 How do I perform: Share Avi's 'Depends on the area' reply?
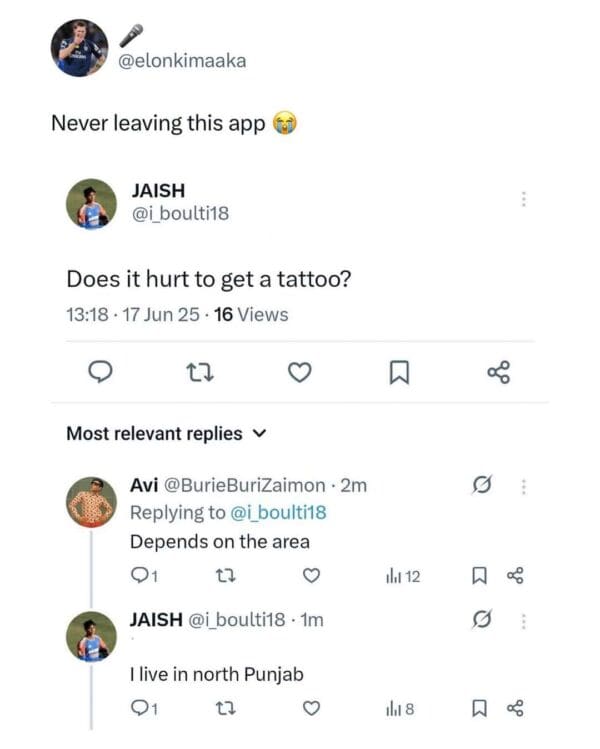[x=516, y=575]
